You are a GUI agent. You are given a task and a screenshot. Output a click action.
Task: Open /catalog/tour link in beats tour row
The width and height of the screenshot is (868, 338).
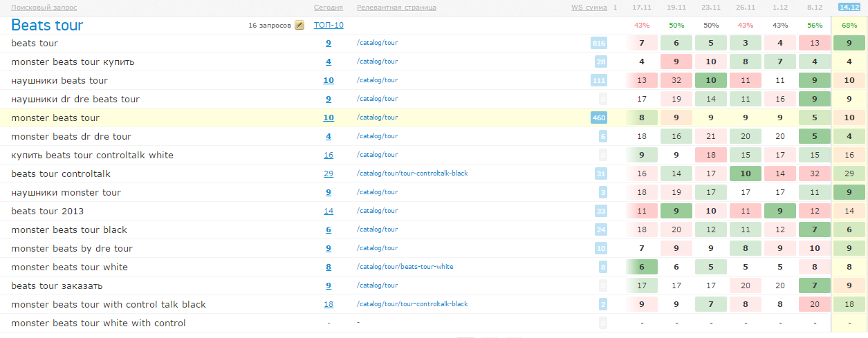[x=377, y=43]
